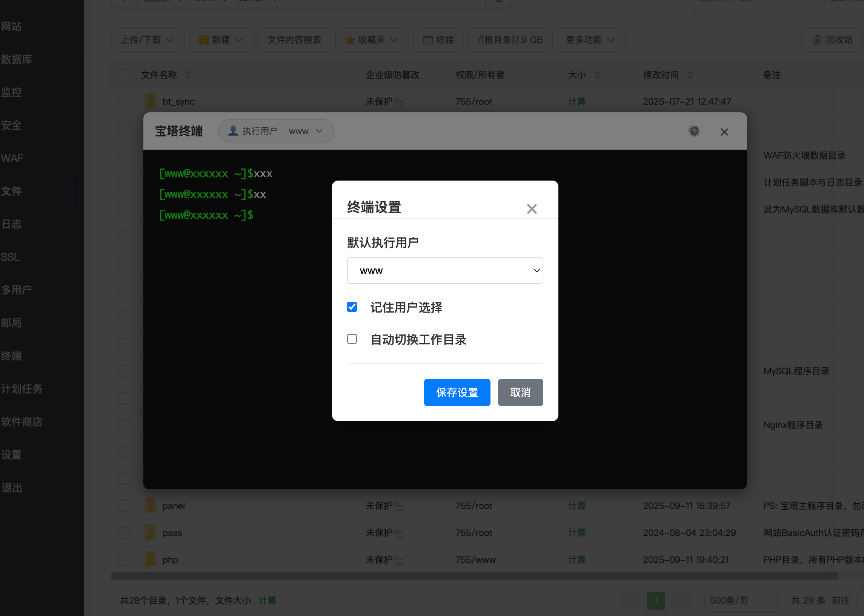Click the 回收站 trash icon

point(817,40)
